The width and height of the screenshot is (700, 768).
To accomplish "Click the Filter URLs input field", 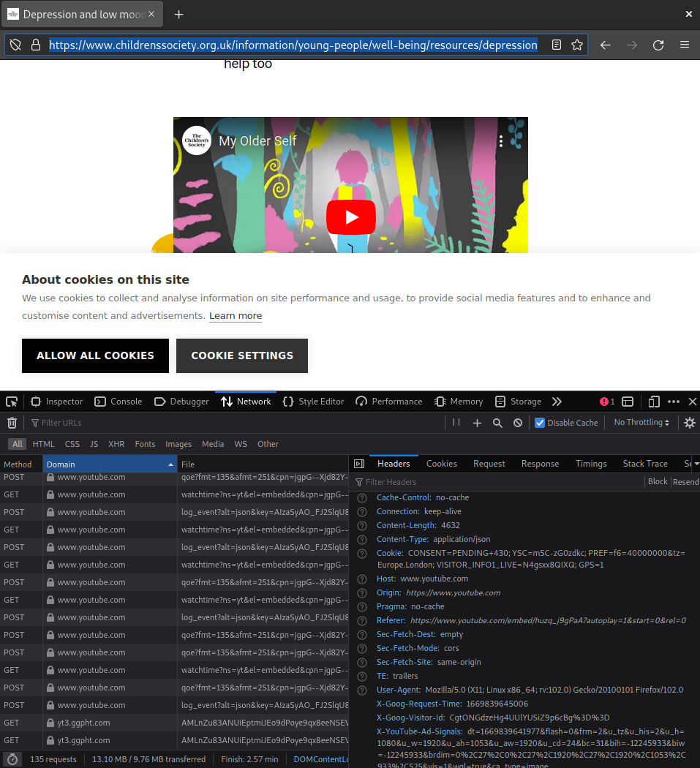I will [x=235, y=423].
